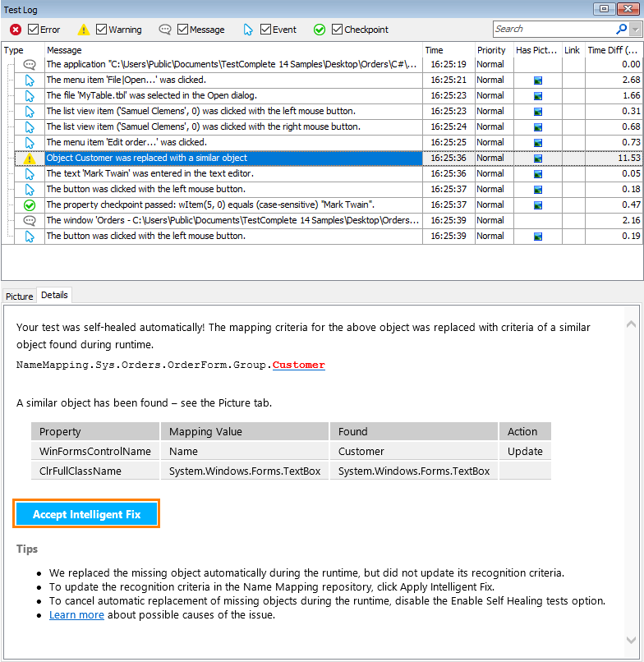Click the Accept Intelligent Fix button
The height and width of the screenshot is (662, 644).
(x=86, y=514)
